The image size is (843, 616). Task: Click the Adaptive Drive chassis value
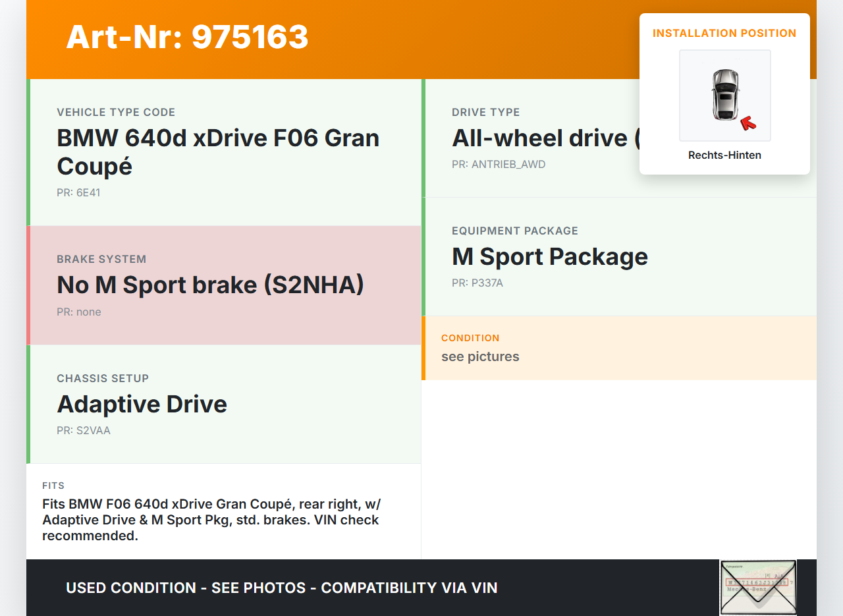click(x=142, y=404)
